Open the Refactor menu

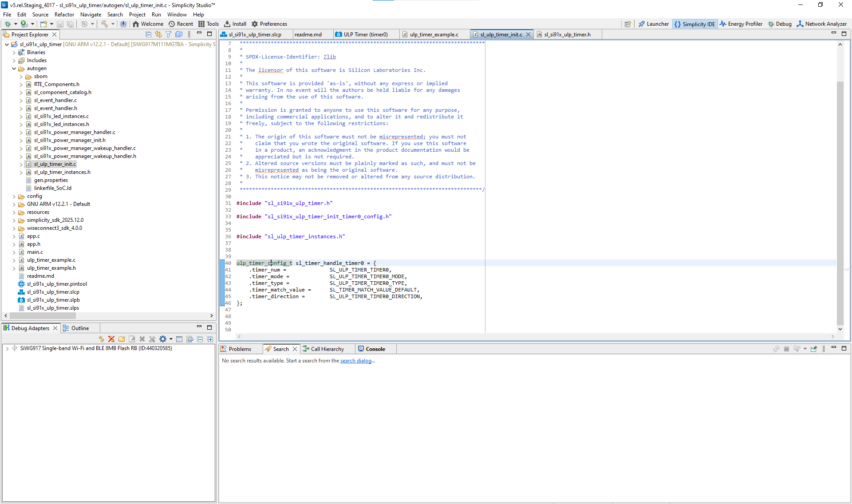(x=64, y=14)
